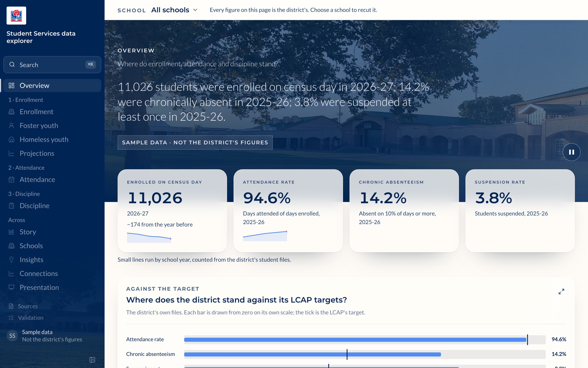Collapse the sidebar panel
Screen dimensions: 588x368
pyautogui.click(x=92, y=360)
